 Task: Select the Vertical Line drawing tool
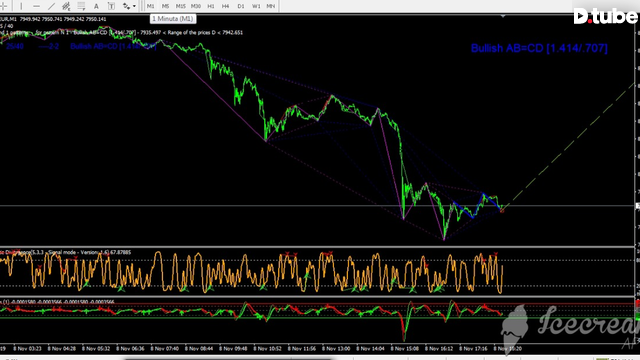click(21, 6)
